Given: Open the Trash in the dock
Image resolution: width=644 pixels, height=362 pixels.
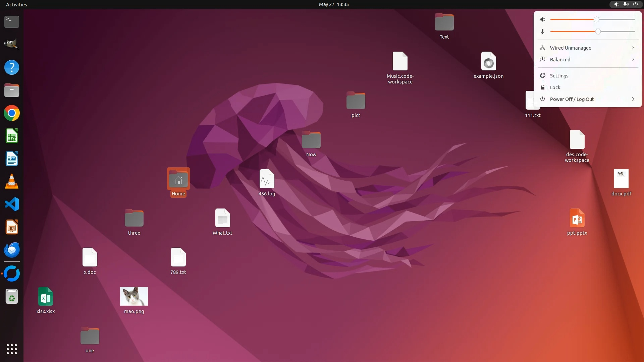Looking at the screenshot, I should [x=12, y=297].
